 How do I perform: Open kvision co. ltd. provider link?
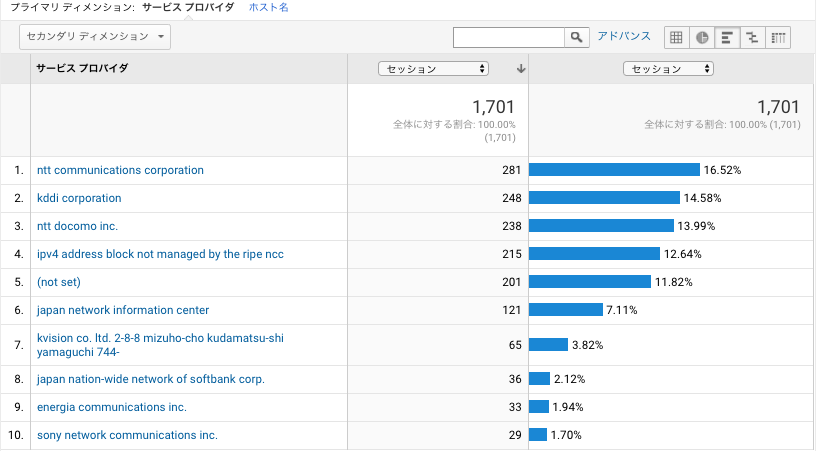tap(160, 345)
